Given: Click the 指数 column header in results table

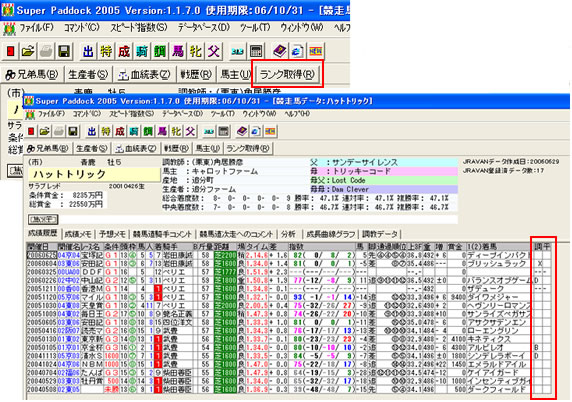Looking at the screenshot, I should coord(322,247).
